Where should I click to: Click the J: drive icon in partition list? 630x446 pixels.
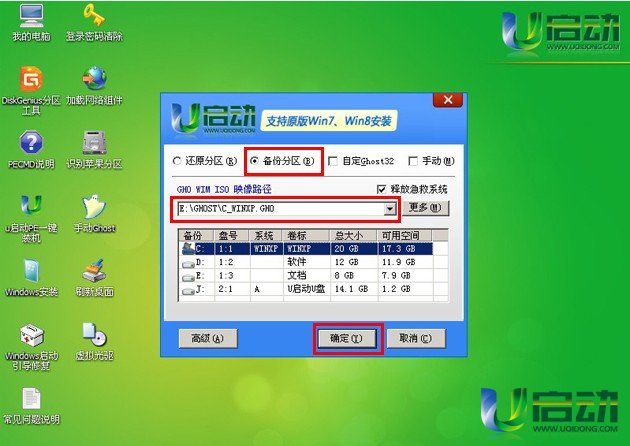(x=188, y=291)
